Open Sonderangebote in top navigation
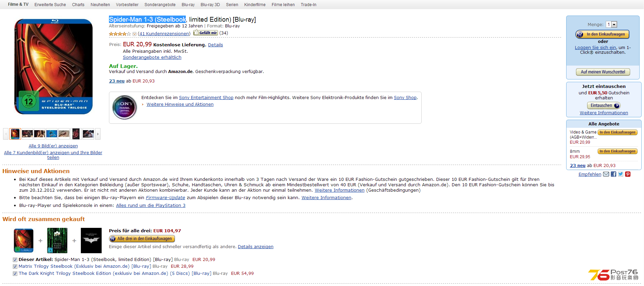The width and height of the screenshot is (644, 286). pos(160,5)
